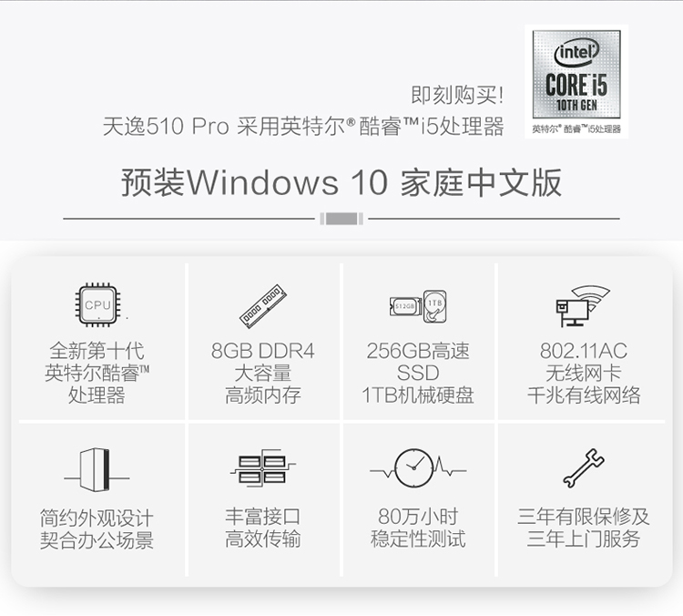683x616 pixels.
Task: Click the wrench warranty service icon
Action: (x=583, y=467)
